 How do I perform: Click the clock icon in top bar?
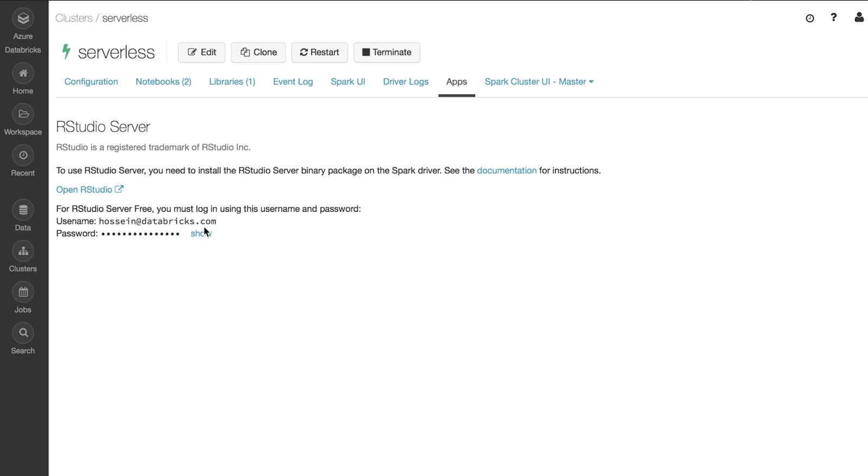(x=809, y=18)
